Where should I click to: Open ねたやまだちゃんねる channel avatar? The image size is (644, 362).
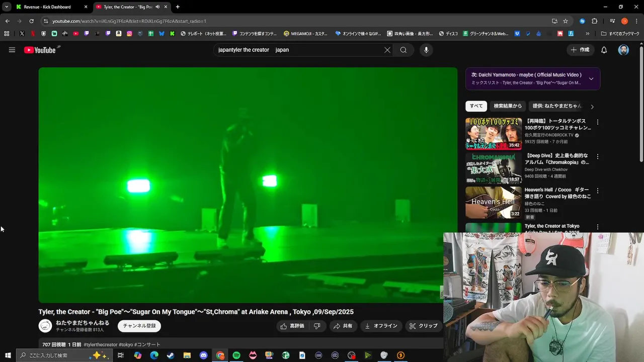tap(45, 326)
